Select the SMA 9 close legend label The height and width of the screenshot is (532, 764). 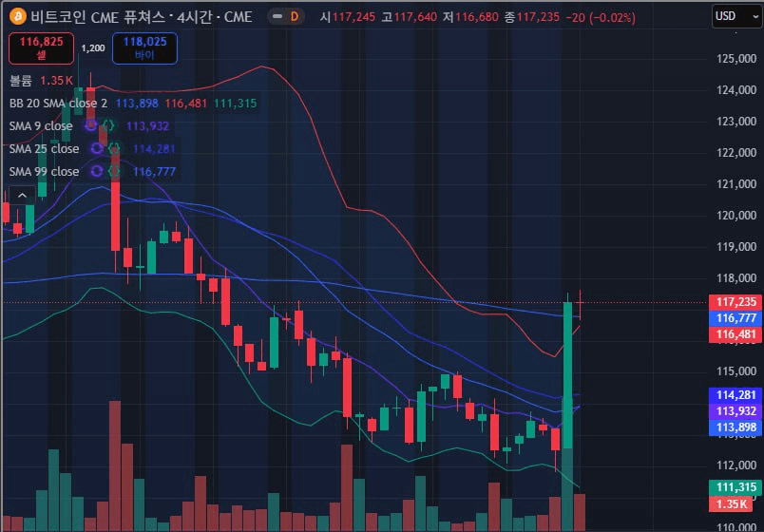pos(41,126)
